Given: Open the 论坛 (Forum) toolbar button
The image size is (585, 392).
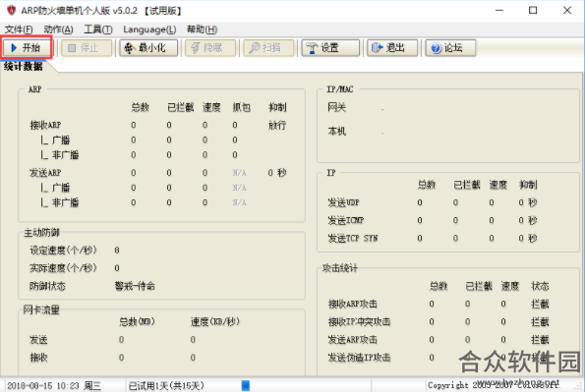Looking at the screenshot, I should [x=450, y=48].
